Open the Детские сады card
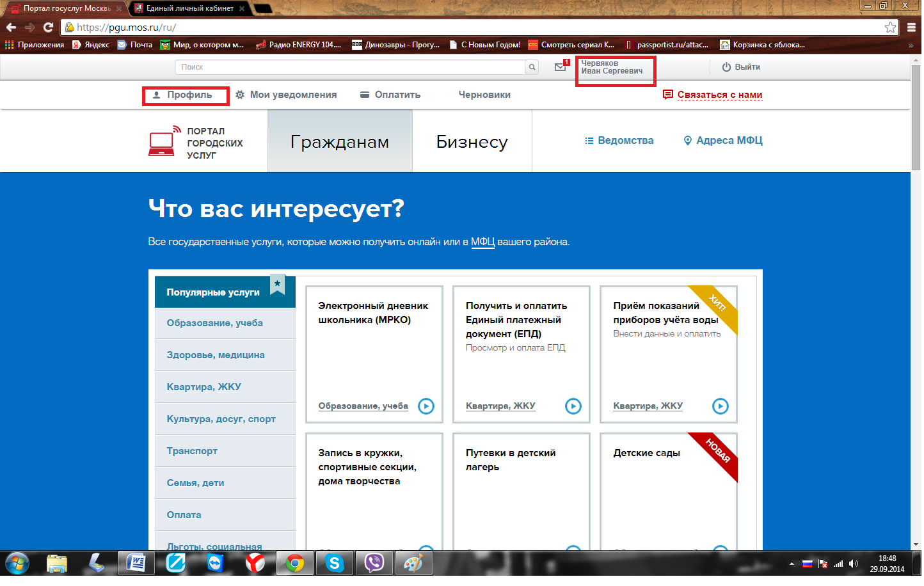 tap(669, 491)
